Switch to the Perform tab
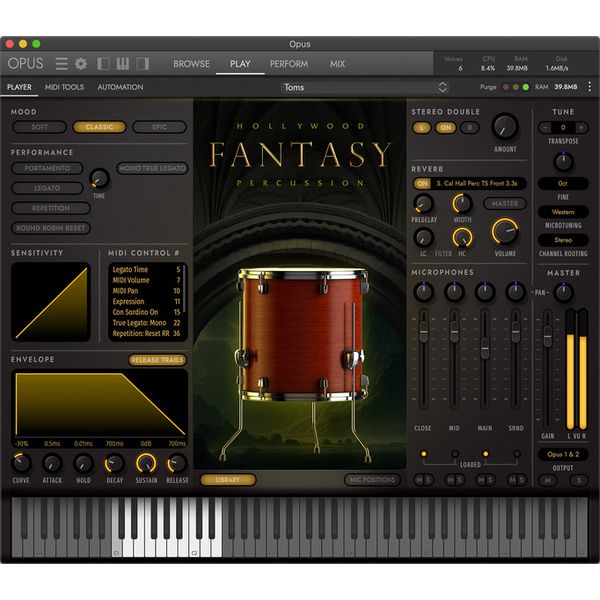This screenshot has width=600, height=600. click(289, 64)
